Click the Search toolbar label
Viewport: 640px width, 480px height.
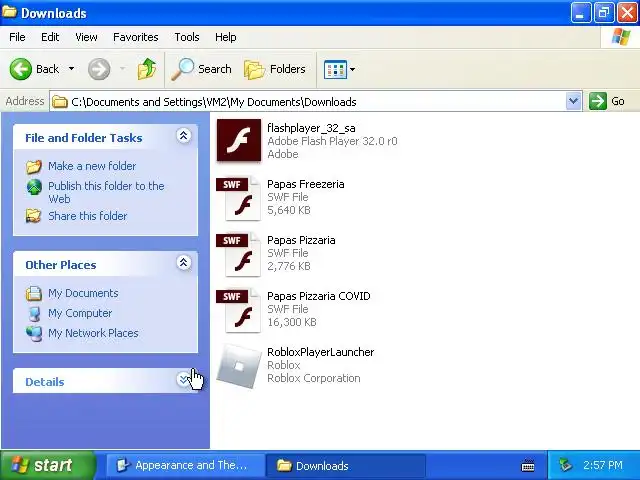(x=215, y=69)
